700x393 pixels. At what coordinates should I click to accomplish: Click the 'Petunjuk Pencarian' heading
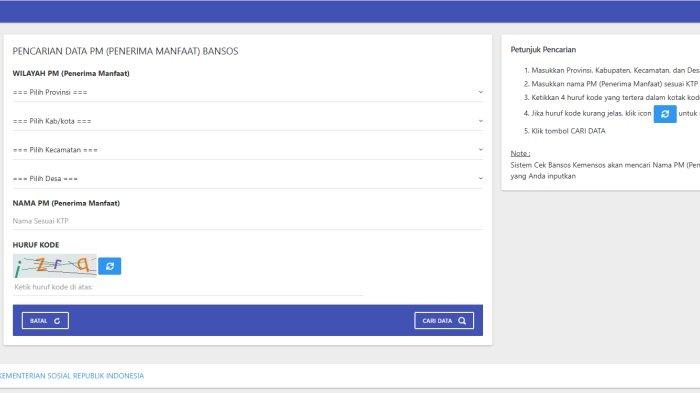(543, 50)
